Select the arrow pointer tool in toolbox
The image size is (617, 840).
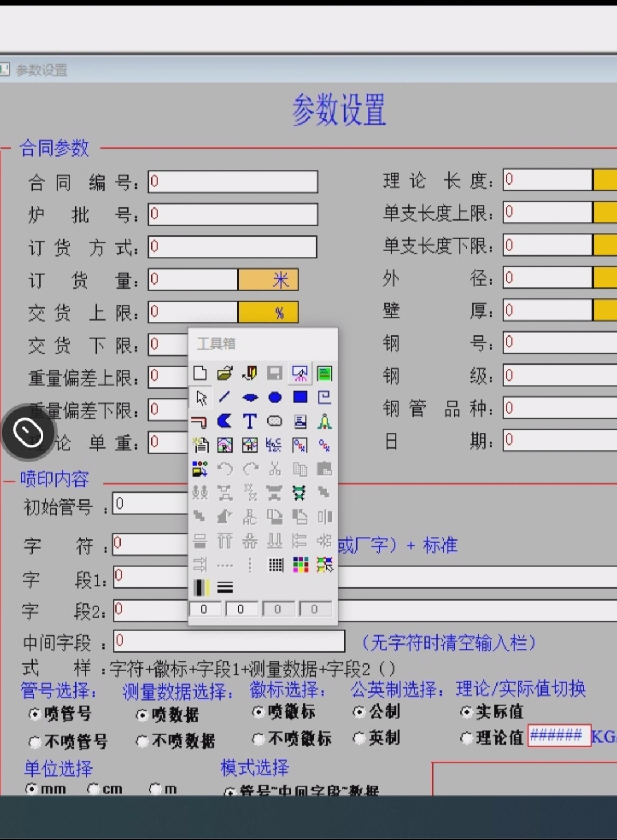(x=201, y=398)
